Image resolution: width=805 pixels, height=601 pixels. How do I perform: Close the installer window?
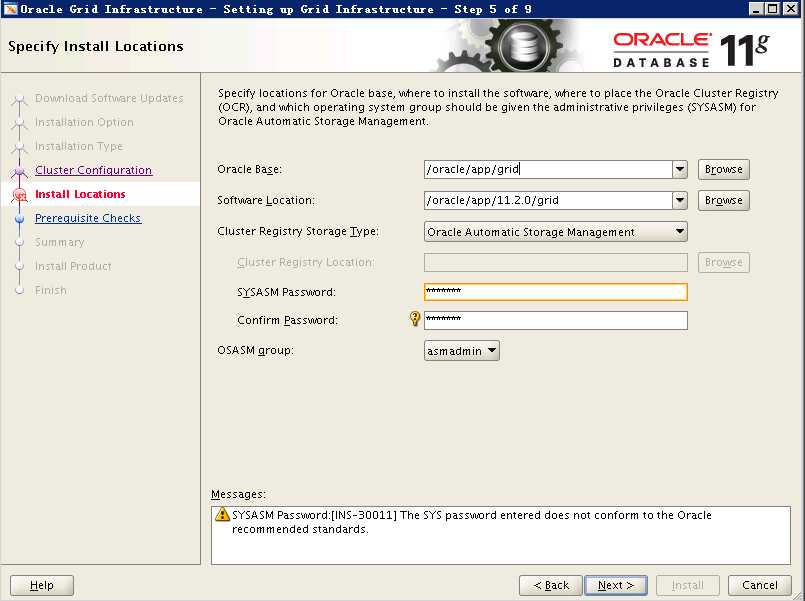click(x=791, y=9)
